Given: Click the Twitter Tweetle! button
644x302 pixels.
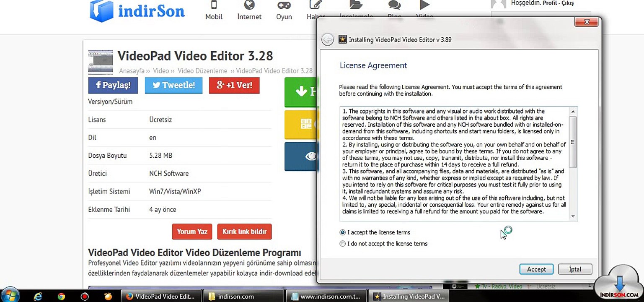Looking at the screenshot, I should 173,85.
